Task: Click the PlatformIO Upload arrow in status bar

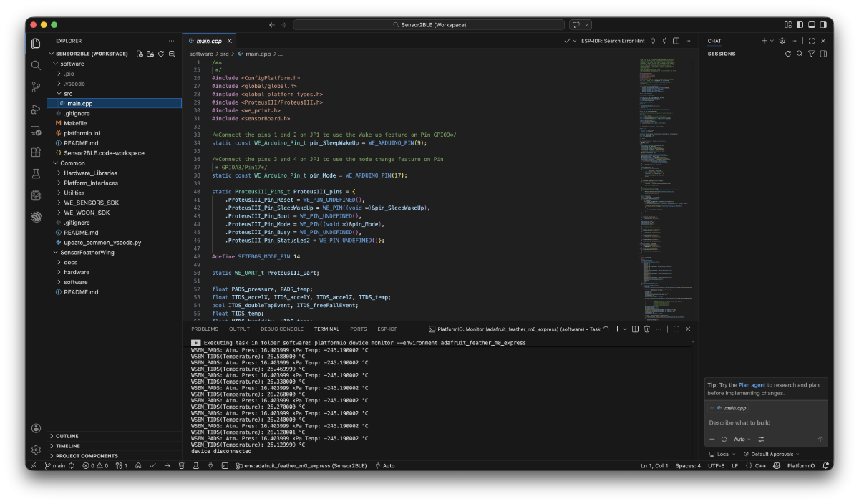Action: tap(167, 465)
